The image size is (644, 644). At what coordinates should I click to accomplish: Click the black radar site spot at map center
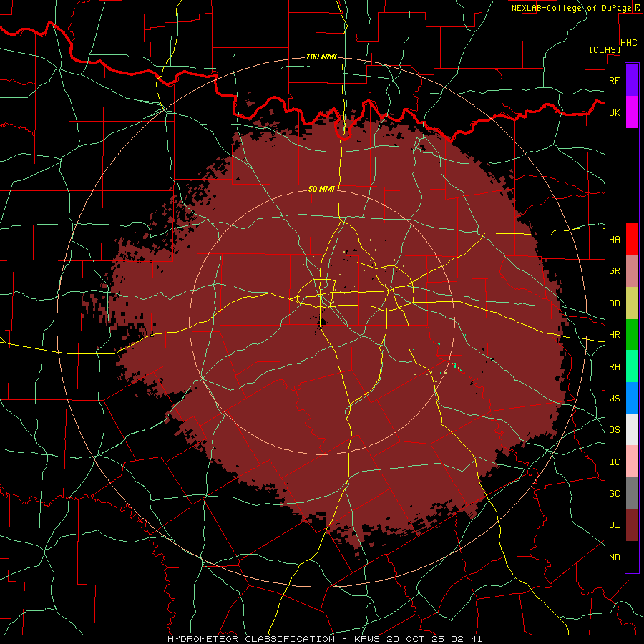[323, 323]
